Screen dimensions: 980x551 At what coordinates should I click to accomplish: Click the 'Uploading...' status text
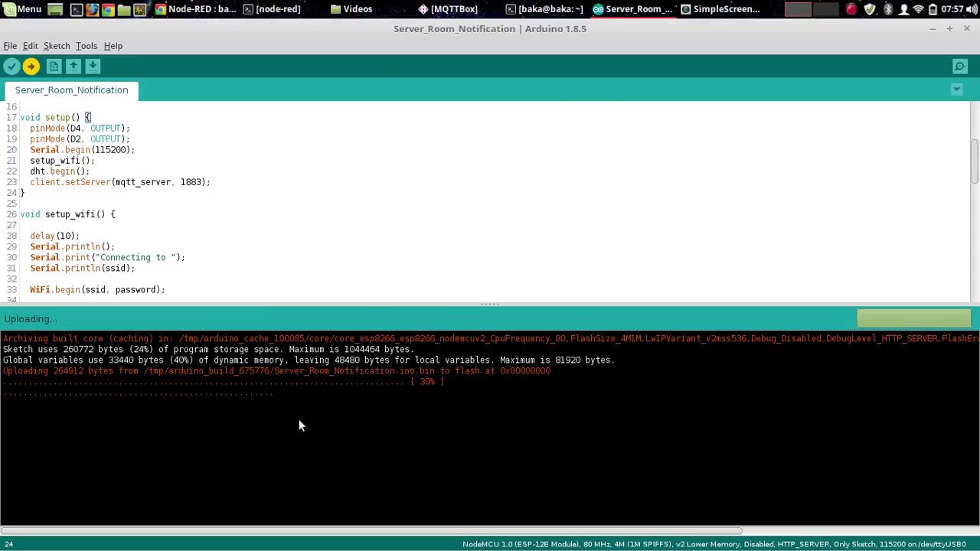pos(30,319)
